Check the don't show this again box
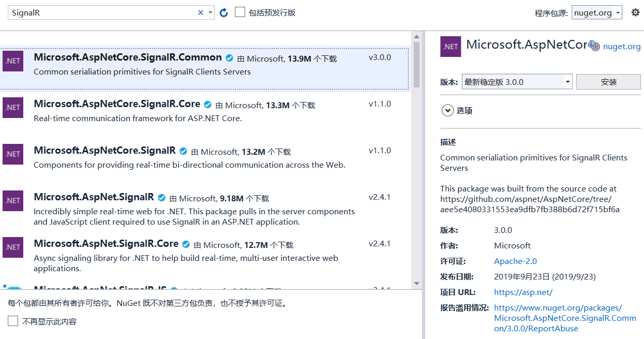 (x=13, y=321)
